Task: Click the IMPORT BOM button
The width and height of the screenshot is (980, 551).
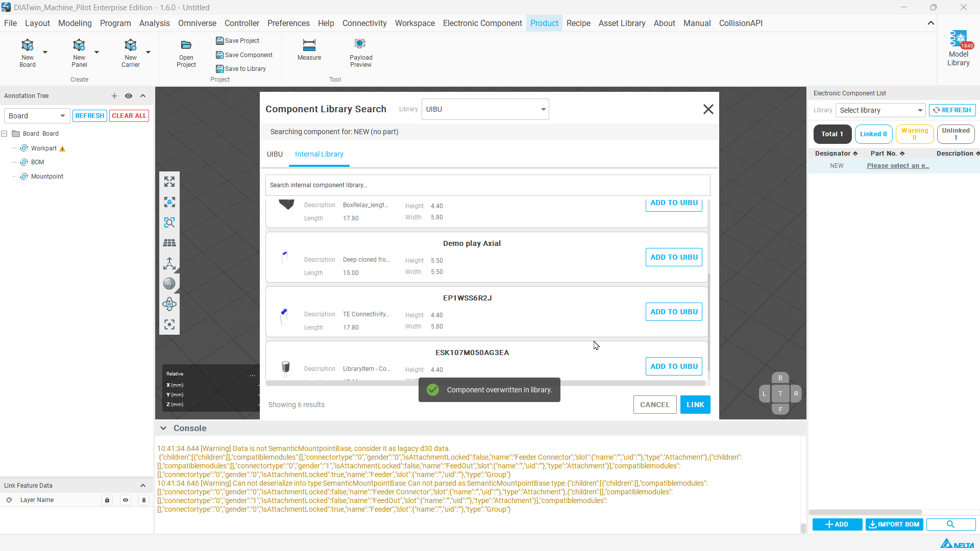Action: pos(894,524)
